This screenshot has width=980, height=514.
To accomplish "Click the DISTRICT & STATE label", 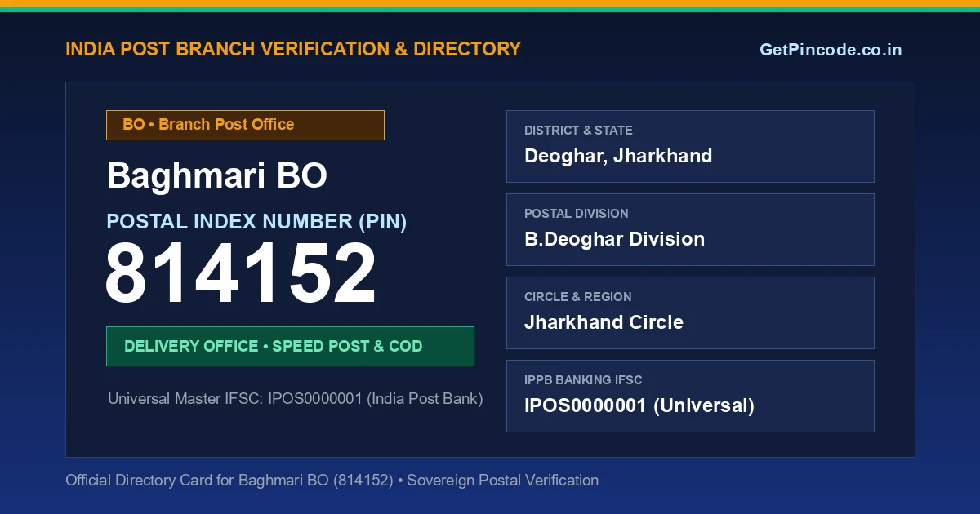I will pyautogui.click(x=578, y=131).
